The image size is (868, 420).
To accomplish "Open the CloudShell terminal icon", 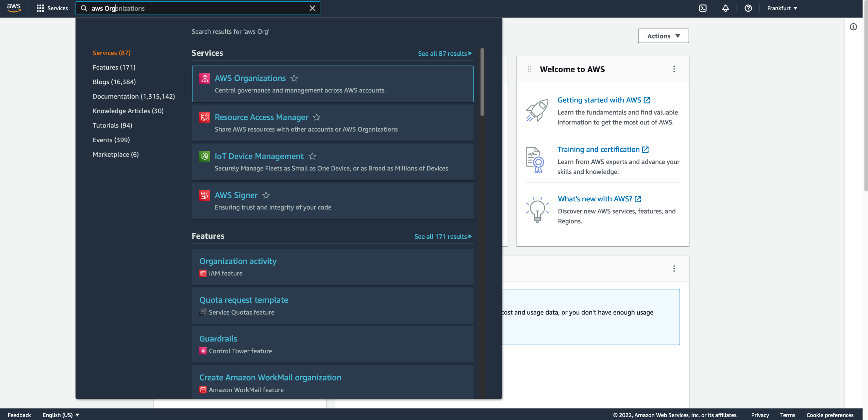I will coord(703,8).
